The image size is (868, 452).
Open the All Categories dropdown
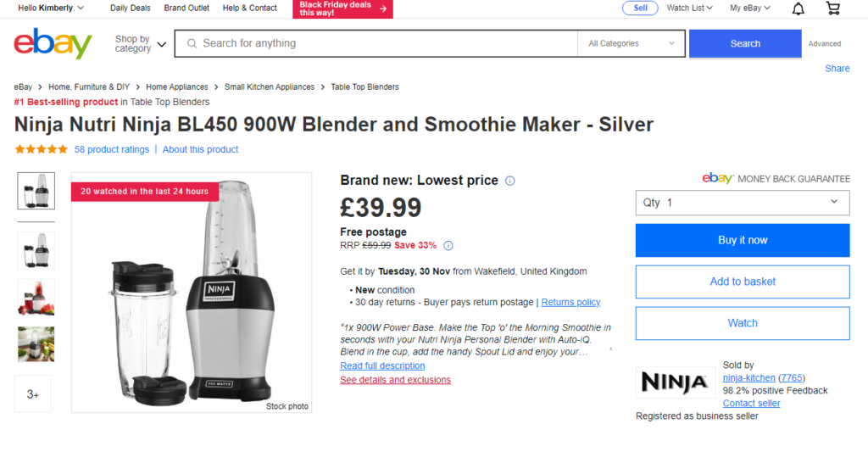point(632,43)
